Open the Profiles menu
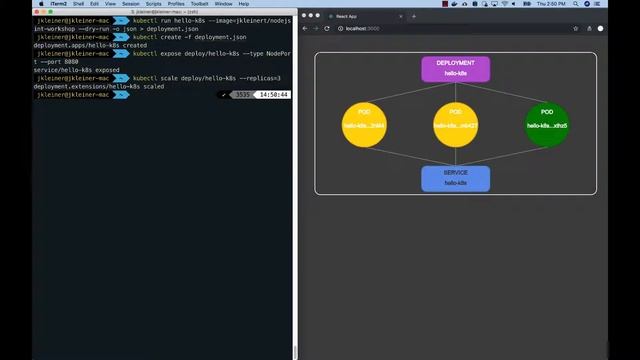 click(x=176, y=4)
